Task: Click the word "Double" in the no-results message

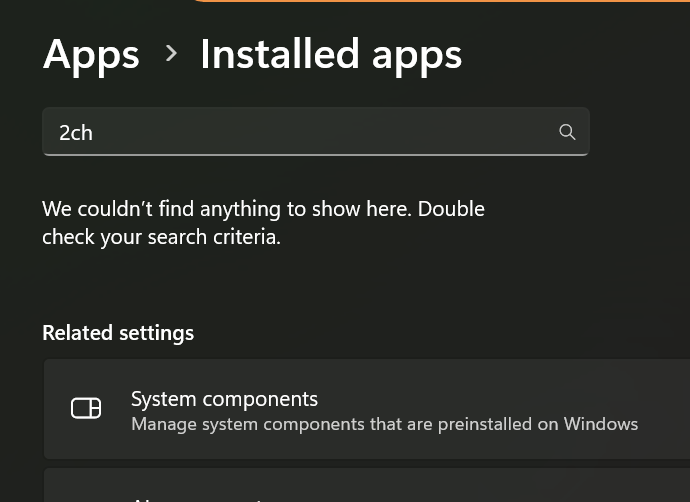Action: pos(451,209)
